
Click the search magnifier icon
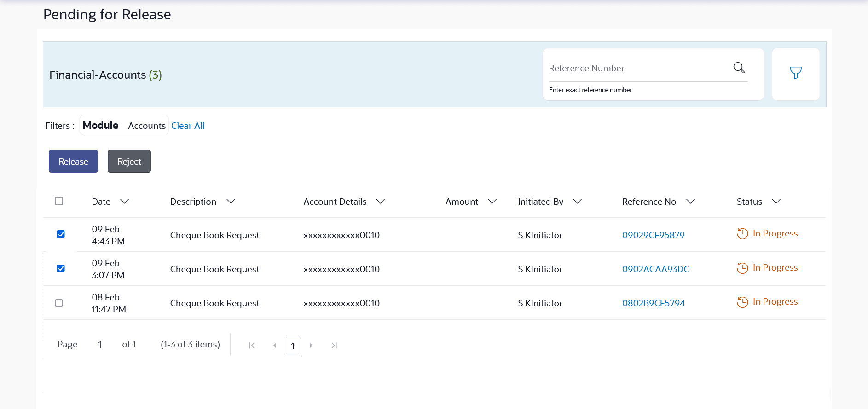pos(739,68)
